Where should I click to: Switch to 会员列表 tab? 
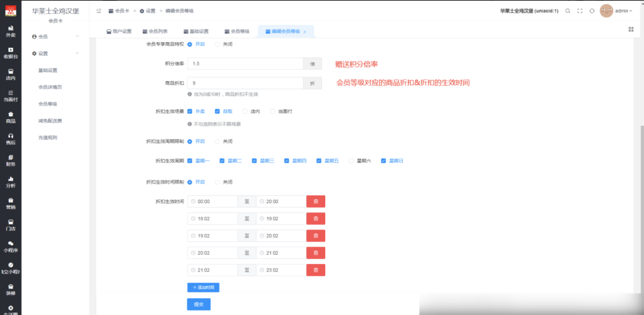[x=155, y=31]
